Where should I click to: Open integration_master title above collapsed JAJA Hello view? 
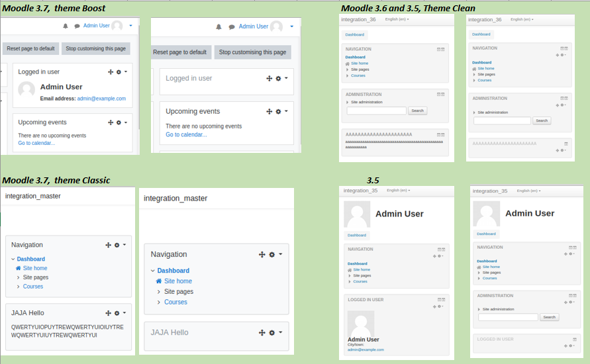175,198
